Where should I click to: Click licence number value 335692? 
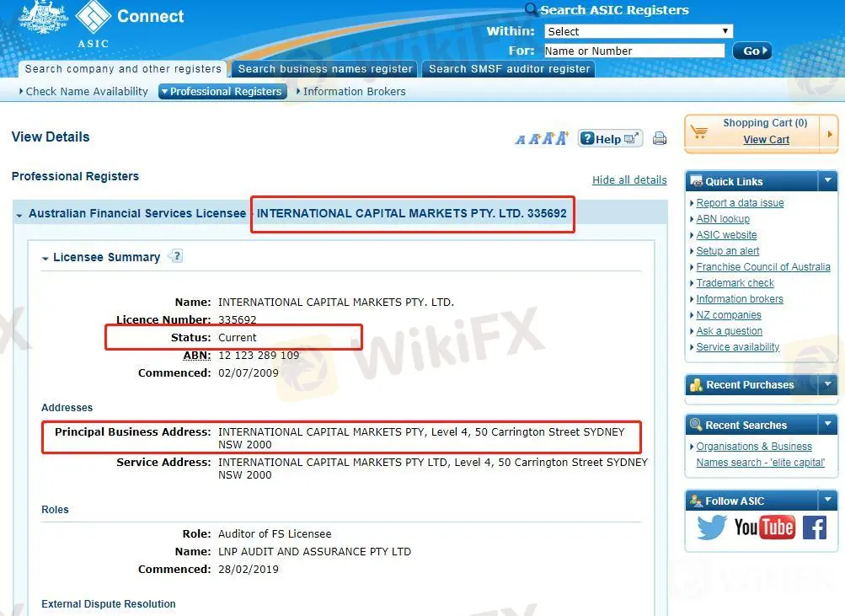tap(237, 319)
